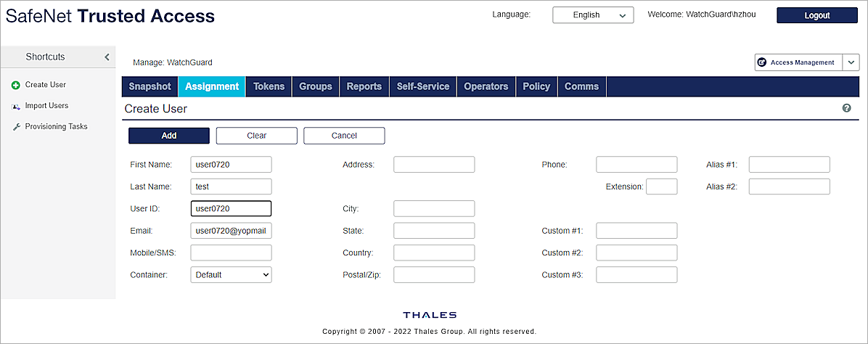868x344 pixels.
Task: Click the SafeNet Trusted Access title
Action: click(110, 16)
